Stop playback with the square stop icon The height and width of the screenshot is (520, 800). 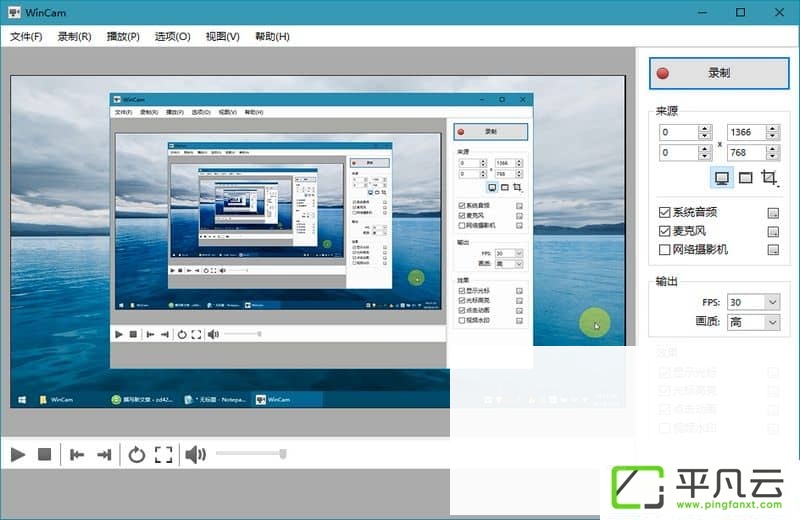[45, 454]
